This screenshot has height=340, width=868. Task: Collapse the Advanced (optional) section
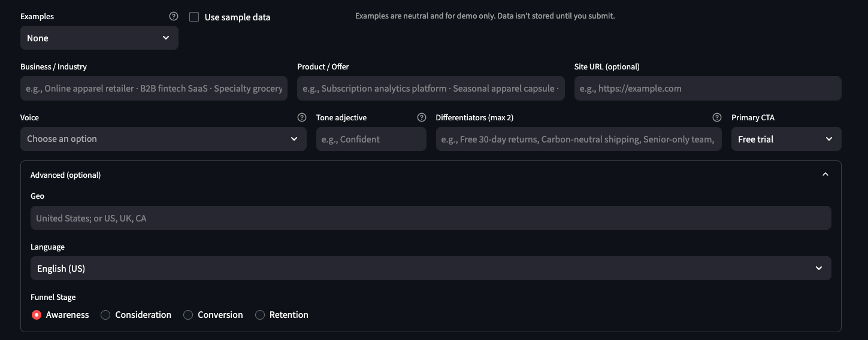825,175
